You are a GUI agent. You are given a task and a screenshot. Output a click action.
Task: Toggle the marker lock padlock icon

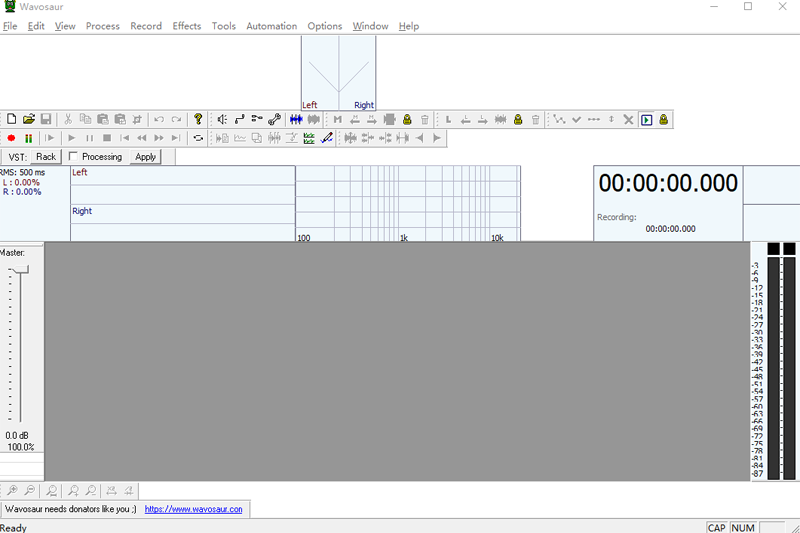[407, 119]
